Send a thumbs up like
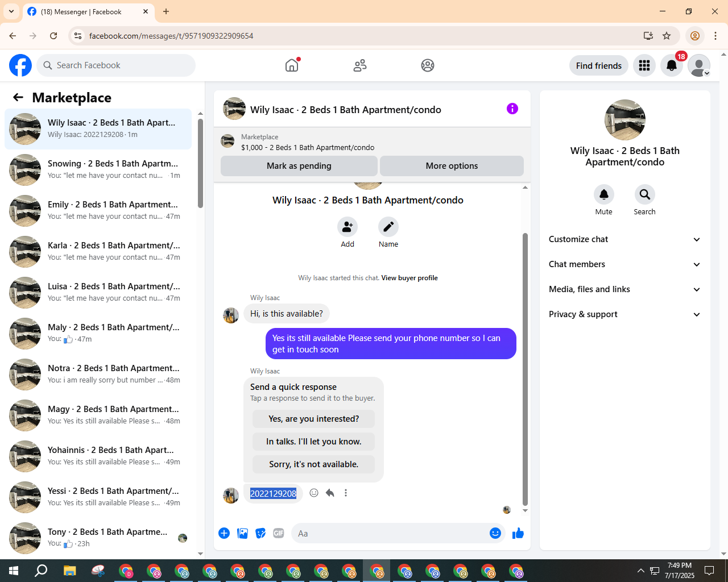This screenshot has width=728, height=582. click(518, 533)
